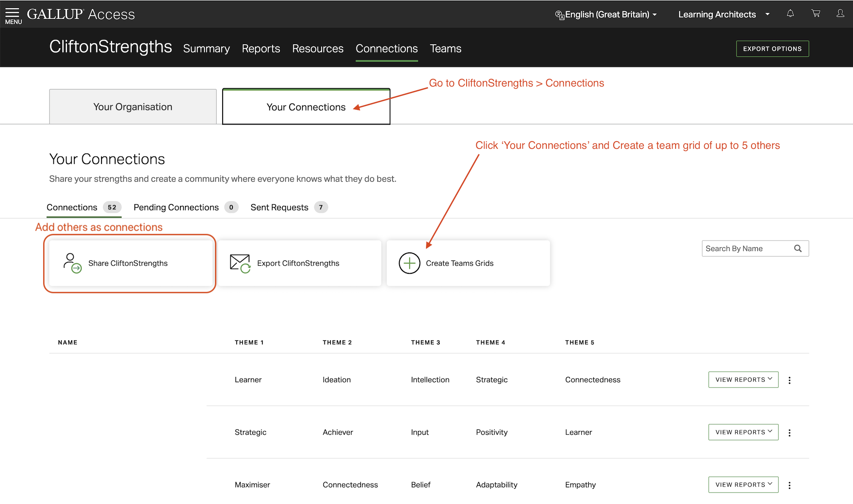Click the Export Options button

(772, 49)
